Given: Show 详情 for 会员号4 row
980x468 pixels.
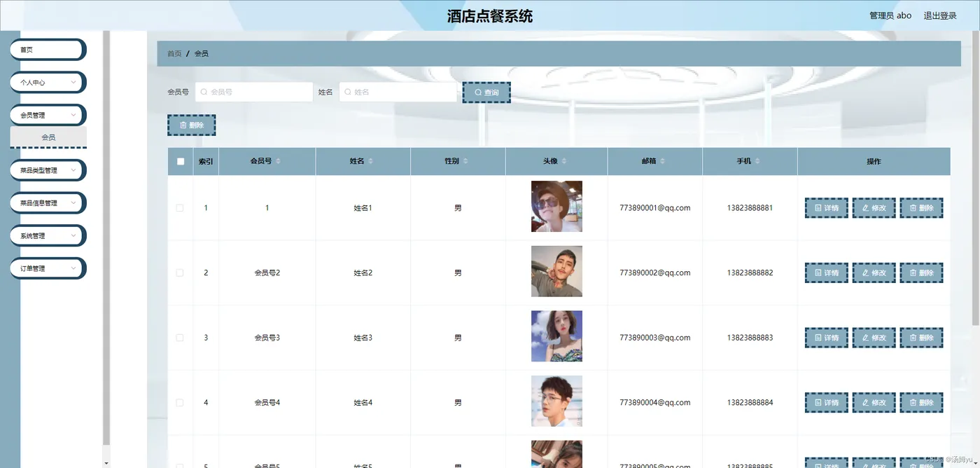Looking at the screenshot, I should tap(827, 402).
